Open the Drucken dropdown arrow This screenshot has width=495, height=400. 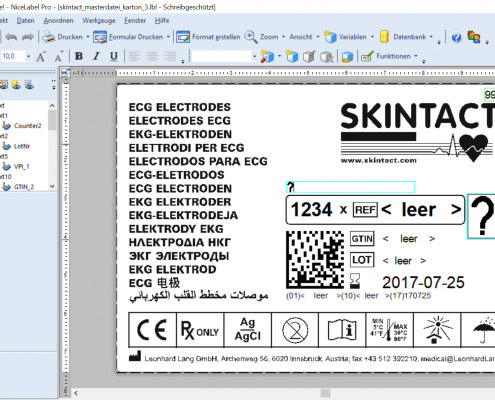tap(88, 37)
